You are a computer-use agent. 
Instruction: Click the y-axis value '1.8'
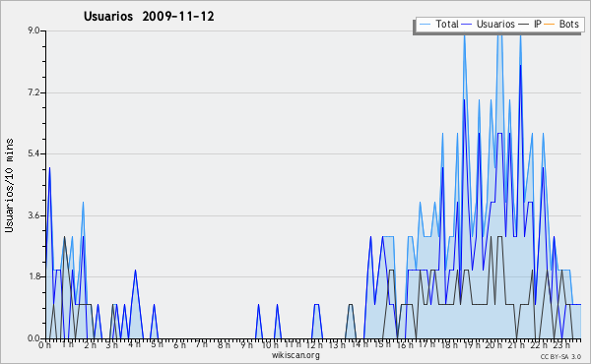(x=33, y=277)
